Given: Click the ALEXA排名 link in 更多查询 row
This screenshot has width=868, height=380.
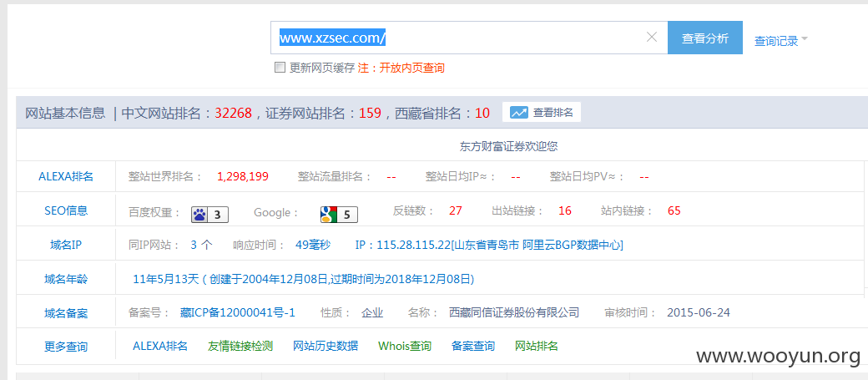Looking at the screenshot, I should (160, 347).
